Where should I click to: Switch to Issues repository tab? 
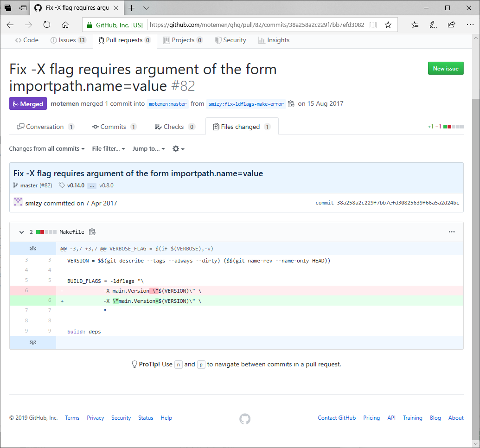point(68,40)
